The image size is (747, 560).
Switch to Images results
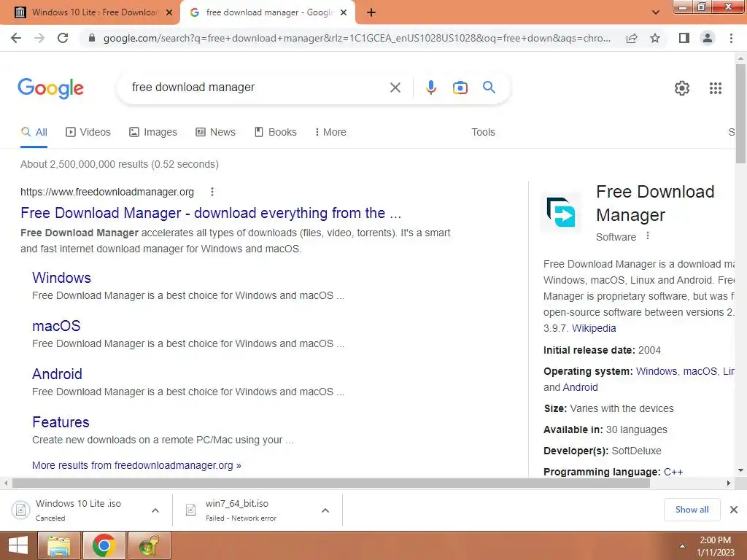tap(153, 132)
